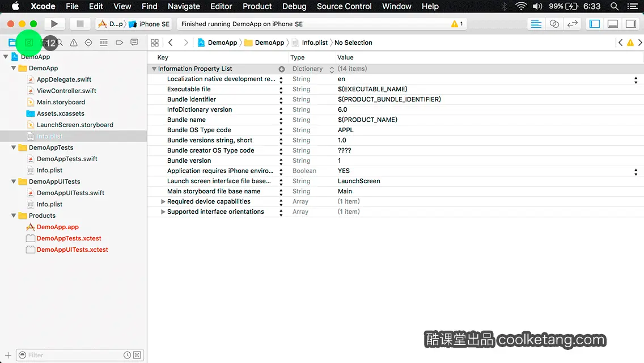Open the breakpoint navigator icon

[x=119, y=43]
